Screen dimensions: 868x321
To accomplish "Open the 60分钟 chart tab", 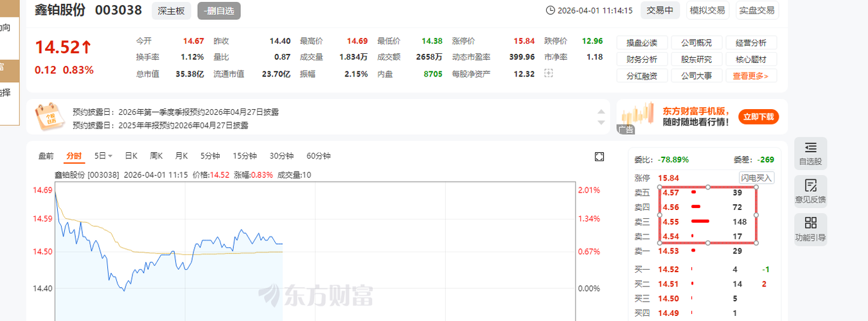I will (x=318, y=156).
